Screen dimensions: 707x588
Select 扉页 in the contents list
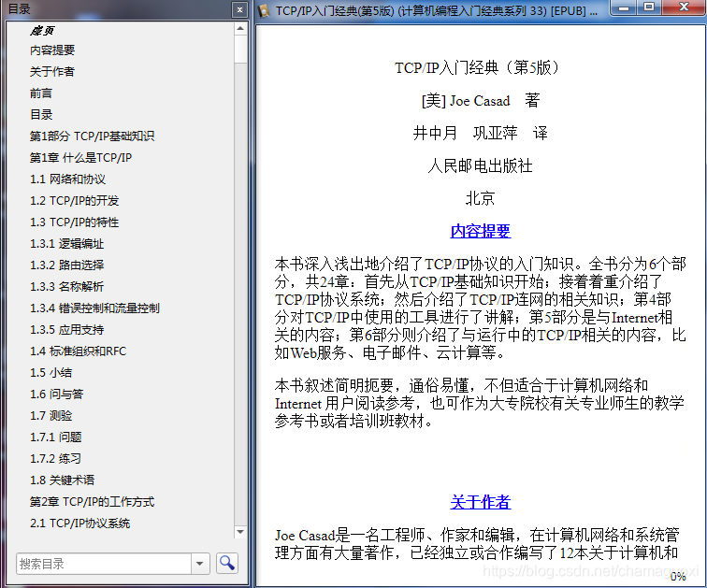pyautogui.click(x=42, y=31)
